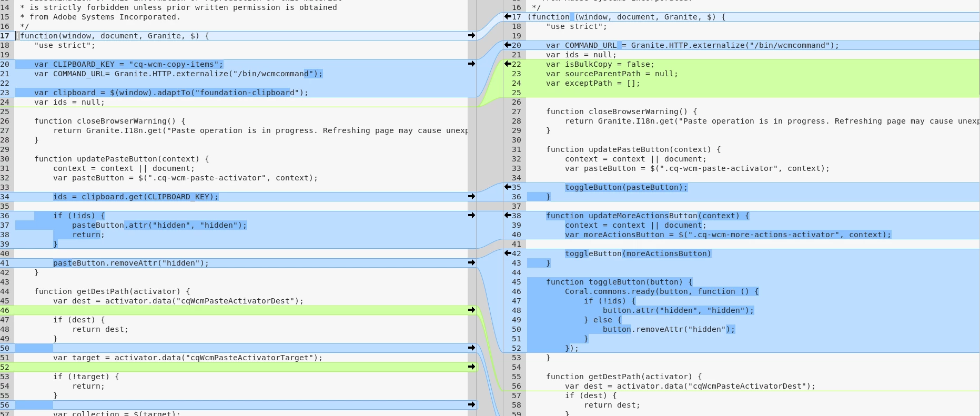Push left pane line 56 change to right

[471, 405]
